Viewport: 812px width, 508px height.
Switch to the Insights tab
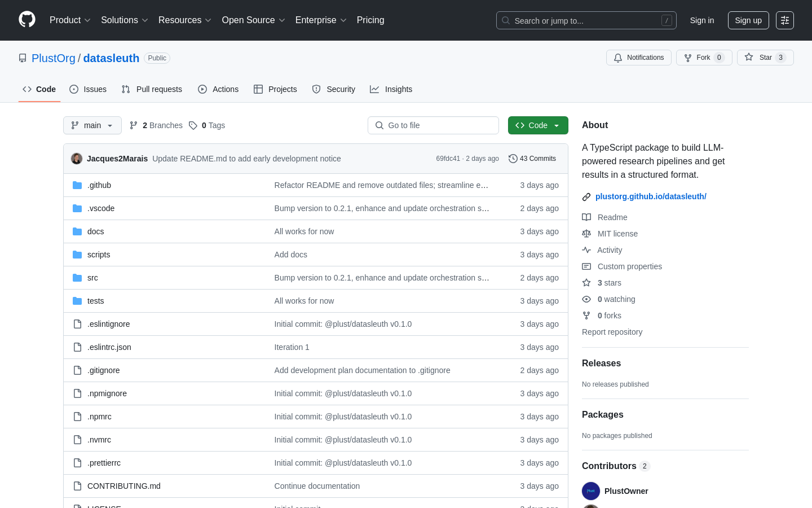click(391, 89)
